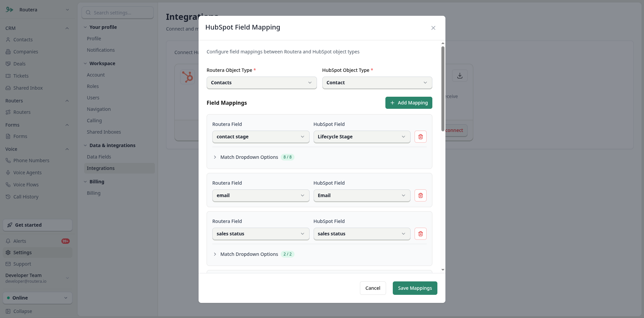
Task: Open the Lifecycle Stage HubSpot field dropdown
Action: pos(362,137)
